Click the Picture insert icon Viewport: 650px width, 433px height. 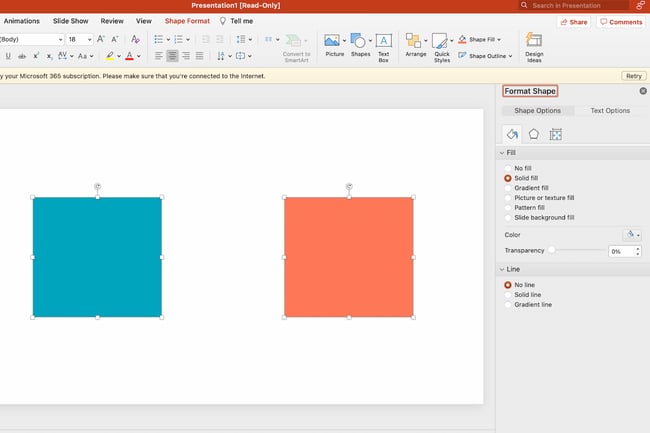(x=332, y=41)
